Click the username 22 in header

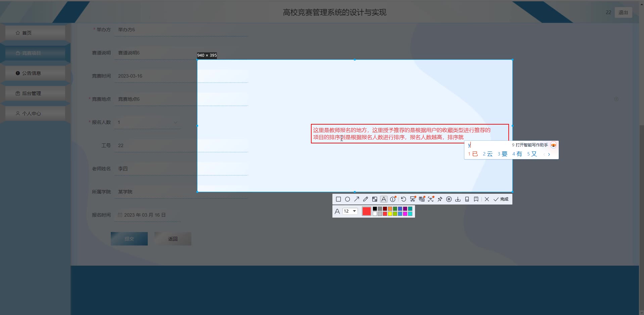click(x=608, y=12)
